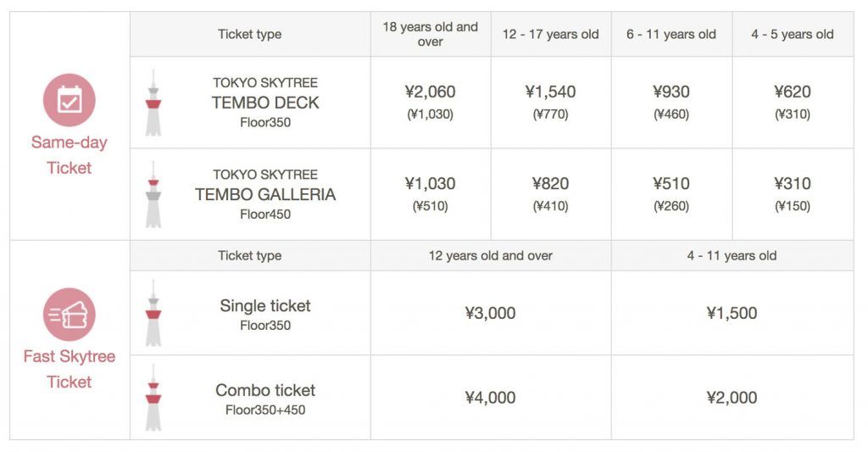Click the ¥1,540 Tembo Deck price
Image resolution: width=868 pixels, height=452 pixels.
tap(550, 92)
